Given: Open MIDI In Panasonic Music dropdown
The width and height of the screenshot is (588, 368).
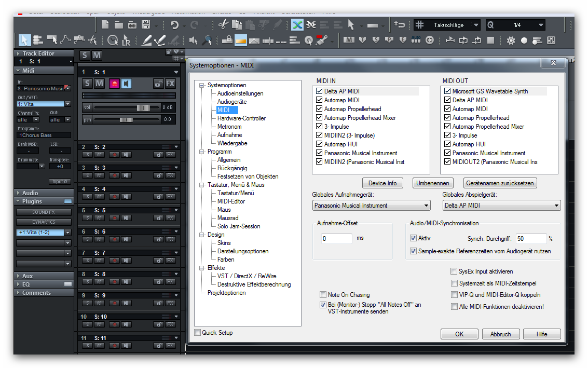Looking at the screenshot, I should 68,89.
